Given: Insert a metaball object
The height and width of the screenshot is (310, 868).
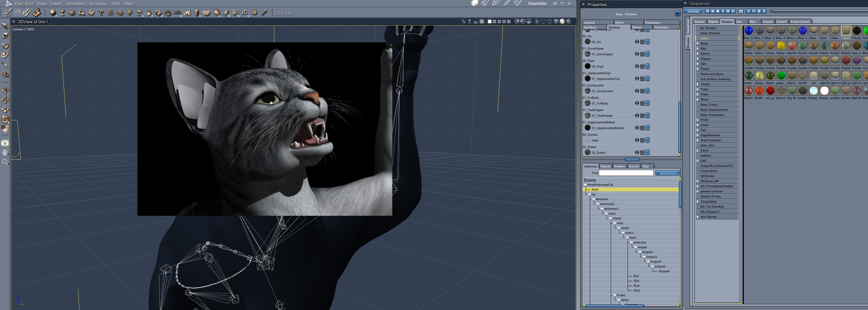Looking at the screenshot, I should point(82,13).
